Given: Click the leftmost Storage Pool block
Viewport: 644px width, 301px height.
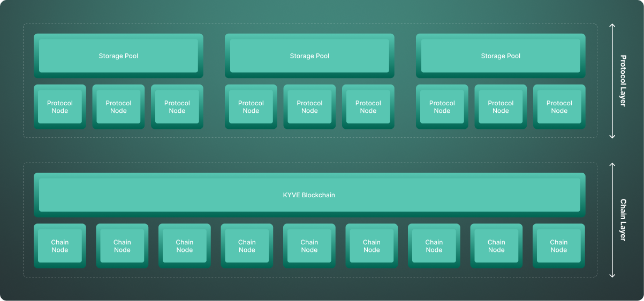Looking at the screenshot, I should pos(118,56).
